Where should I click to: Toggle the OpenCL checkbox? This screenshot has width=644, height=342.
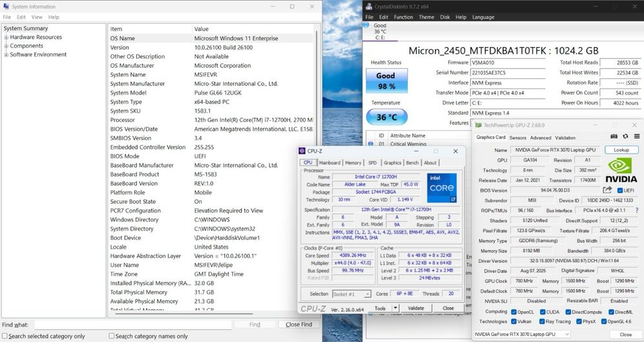tap(514, 312)
